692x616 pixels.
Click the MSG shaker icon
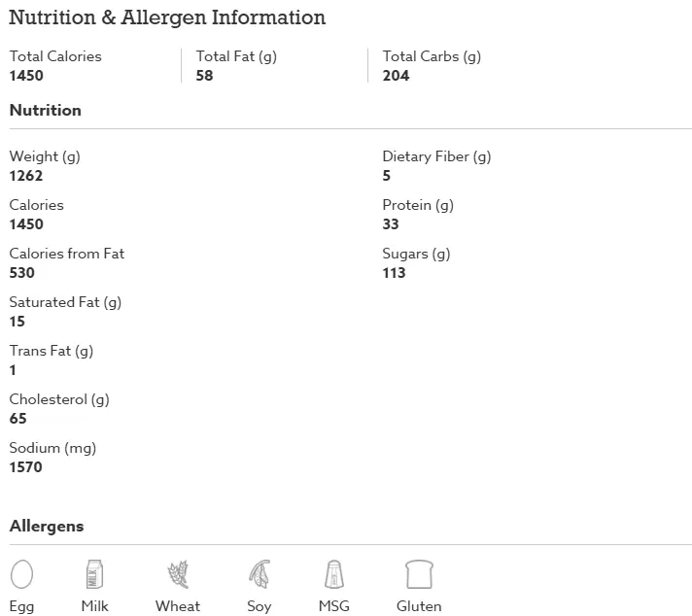[x=334, y=574]
